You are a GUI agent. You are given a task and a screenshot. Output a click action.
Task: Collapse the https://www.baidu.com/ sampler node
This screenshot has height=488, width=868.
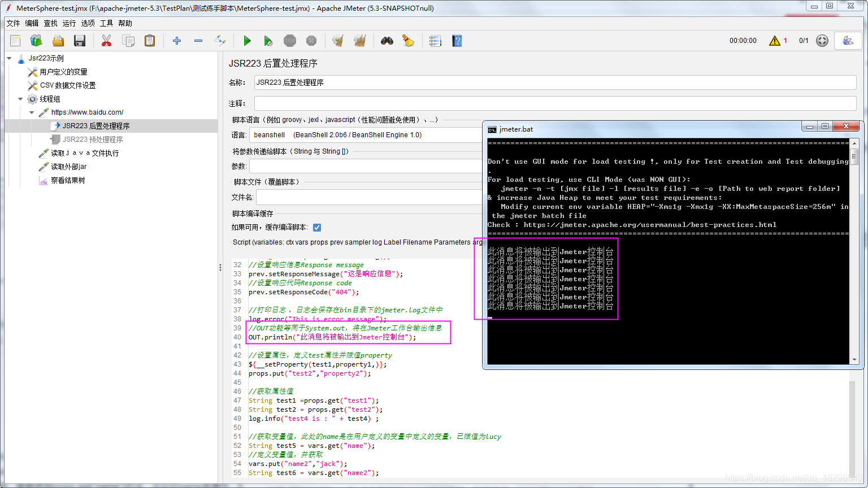pos(32,112)
